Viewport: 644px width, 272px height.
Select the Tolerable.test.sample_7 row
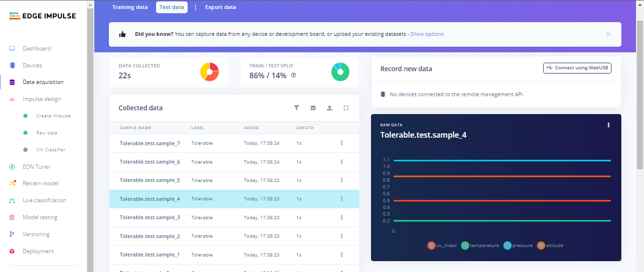point(234,143)
